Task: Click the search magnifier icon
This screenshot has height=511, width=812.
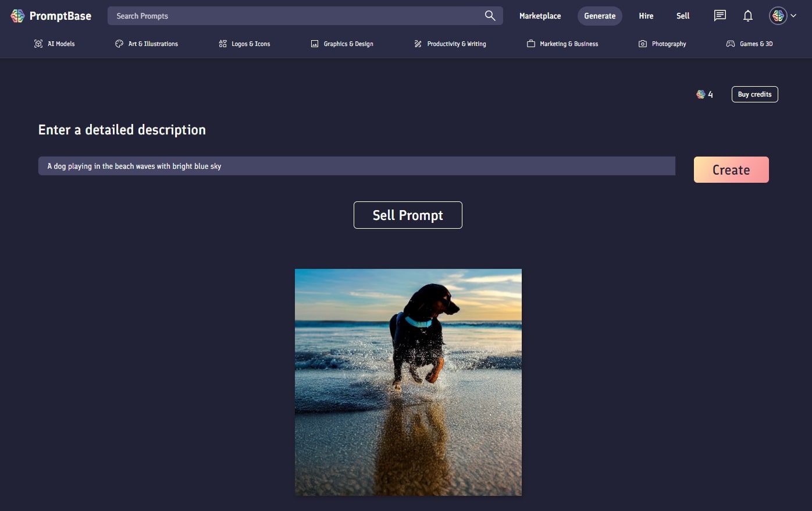Action: pos(490,16)
